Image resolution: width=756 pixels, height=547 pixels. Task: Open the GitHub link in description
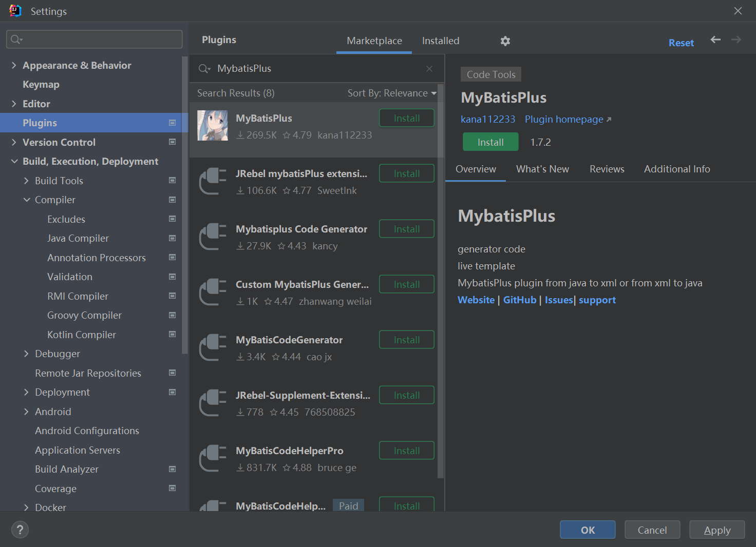pos(520,300)
